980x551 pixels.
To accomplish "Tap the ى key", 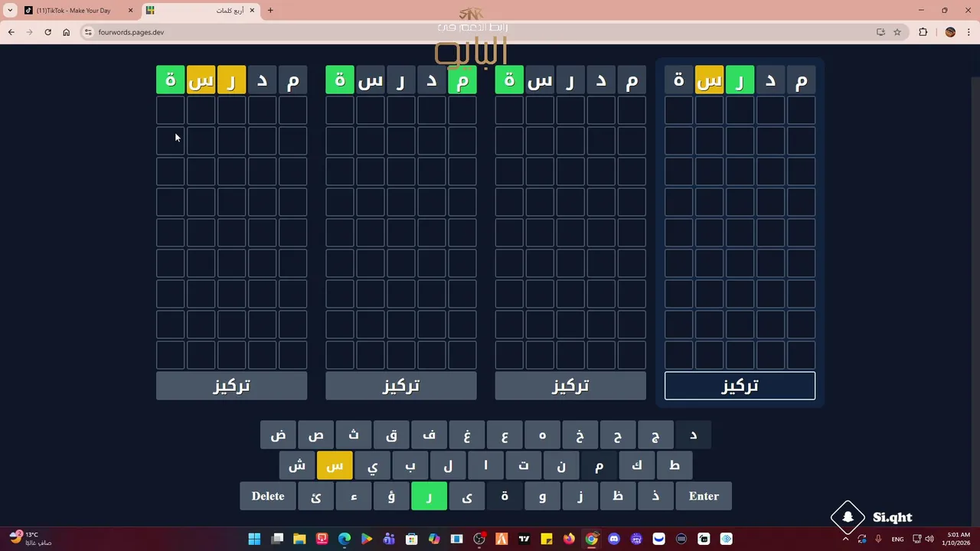I will [467, 496].
